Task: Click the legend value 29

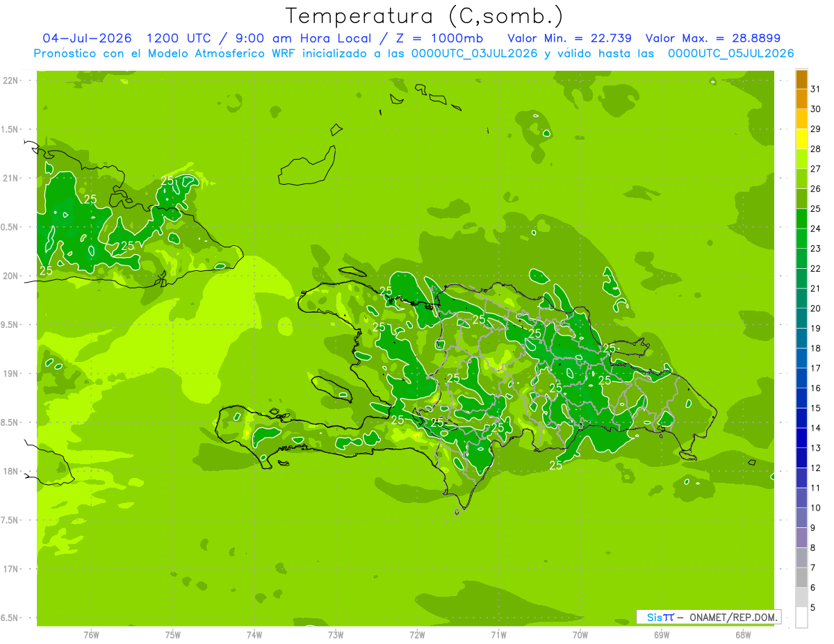Action: pyautogui.click(x=816, y=129)
